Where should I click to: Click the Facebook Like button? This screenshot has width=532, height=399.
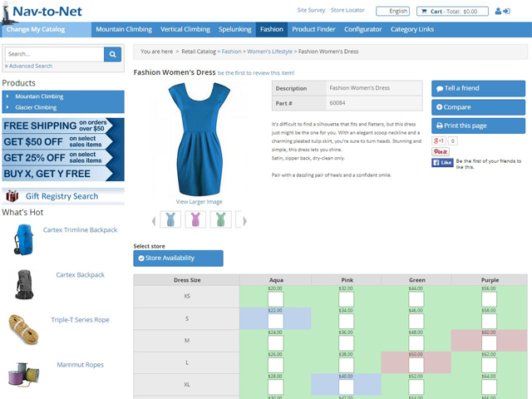[x=441, y=163]
